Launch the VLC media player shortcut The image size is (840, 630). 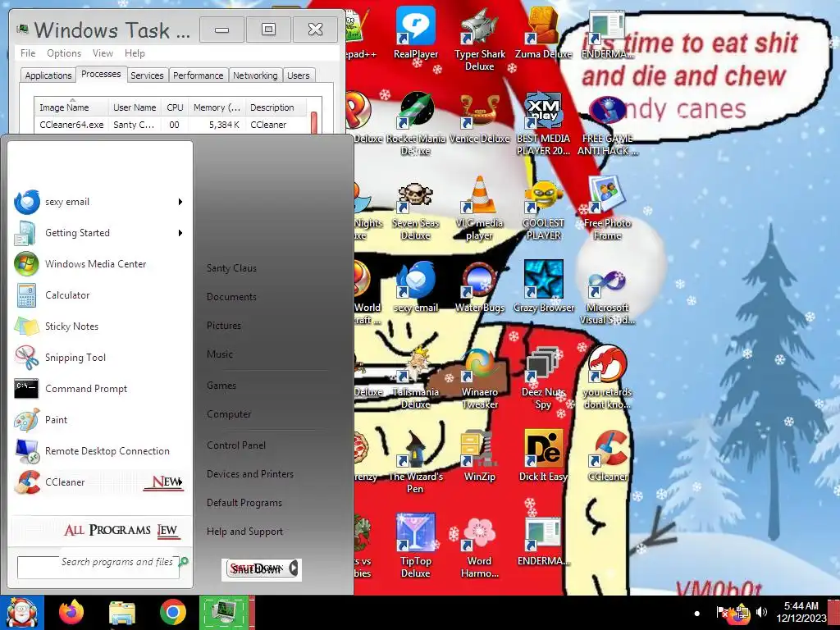[479, 209]
